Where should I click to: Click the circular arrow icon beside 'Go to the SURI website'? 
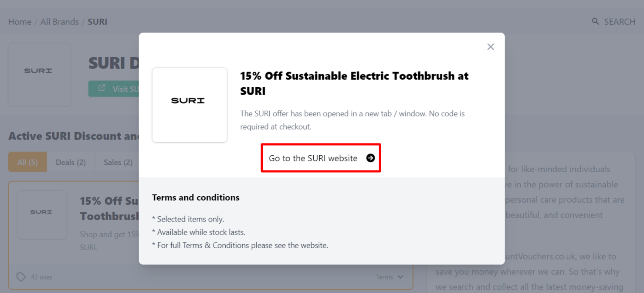click(x=370, y=158)
